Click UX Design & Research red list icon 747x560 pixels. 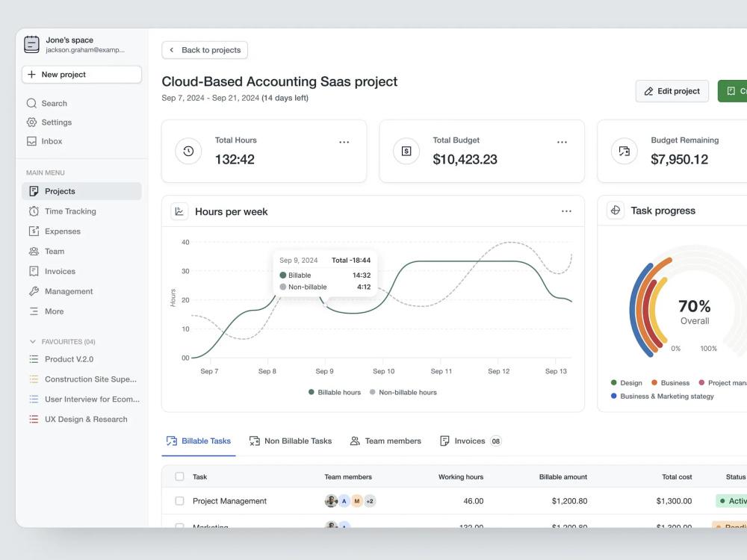point(34,419)
